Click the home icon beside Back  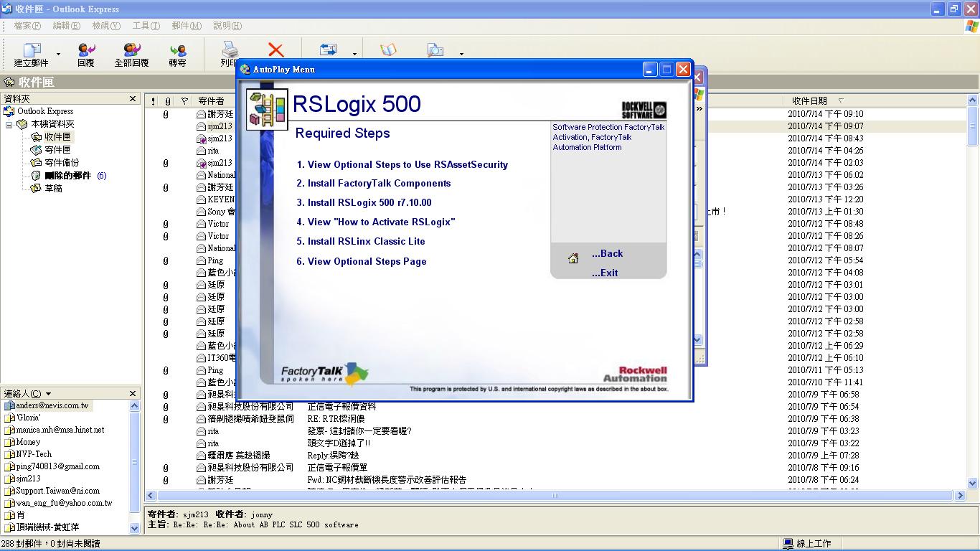(x=573, y=258)
